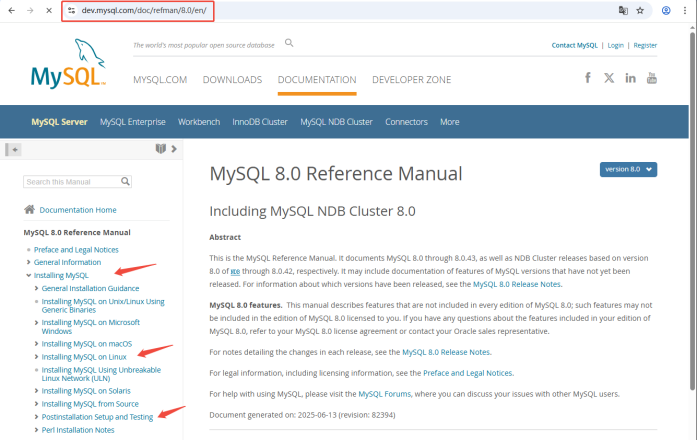Open InnoDB Cluster in the blue menu bar
The image size is (697, 440).
point(260,122)
